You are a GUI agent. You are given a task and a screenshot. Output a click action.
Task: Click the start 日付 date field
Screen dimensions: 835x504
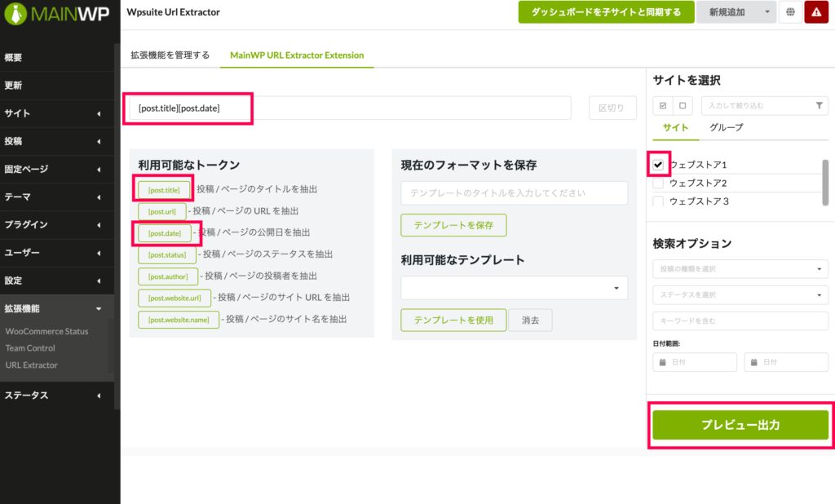tap(695, 362)
